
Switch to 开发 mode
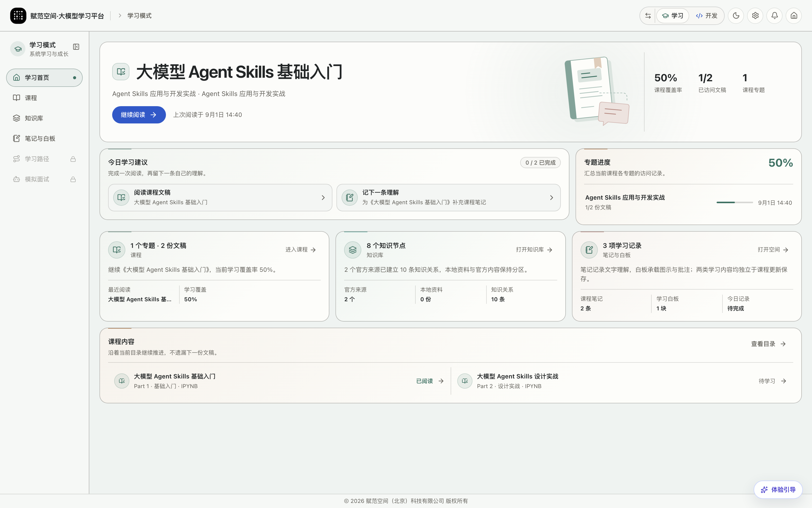pos(707,16)
